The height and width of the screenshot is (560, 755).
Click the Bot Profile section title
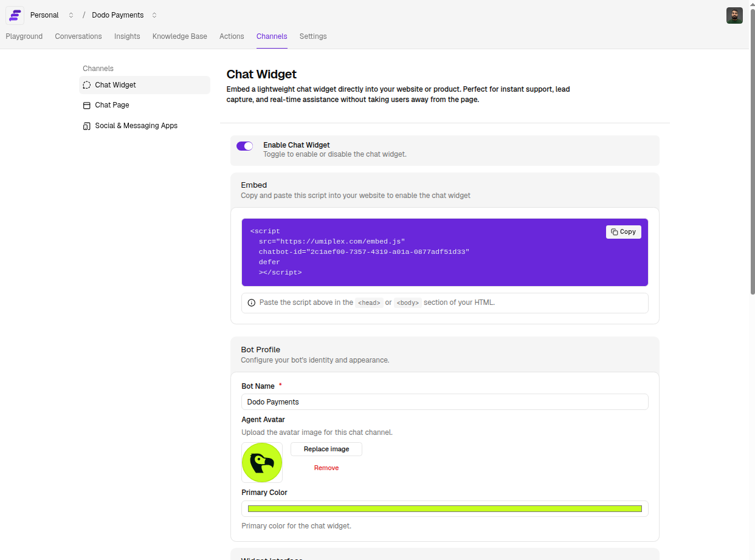(261, 349)
